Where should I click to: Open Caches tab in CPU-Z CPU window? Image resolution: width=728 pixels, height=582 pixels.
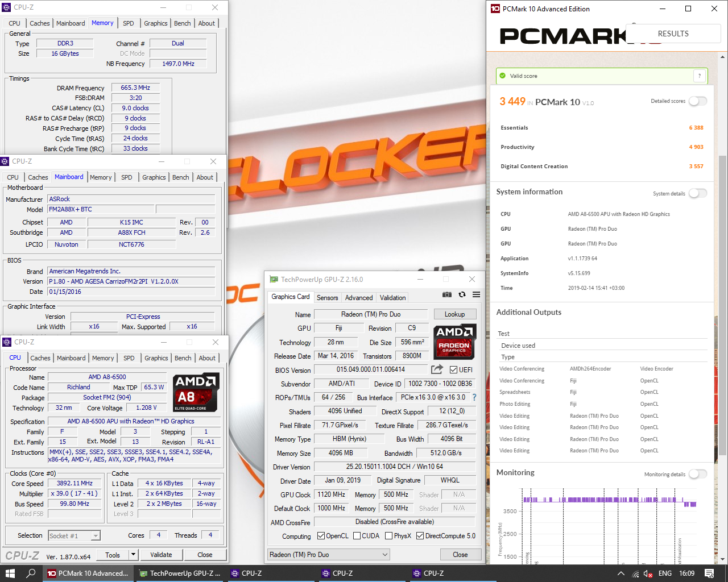40,358
